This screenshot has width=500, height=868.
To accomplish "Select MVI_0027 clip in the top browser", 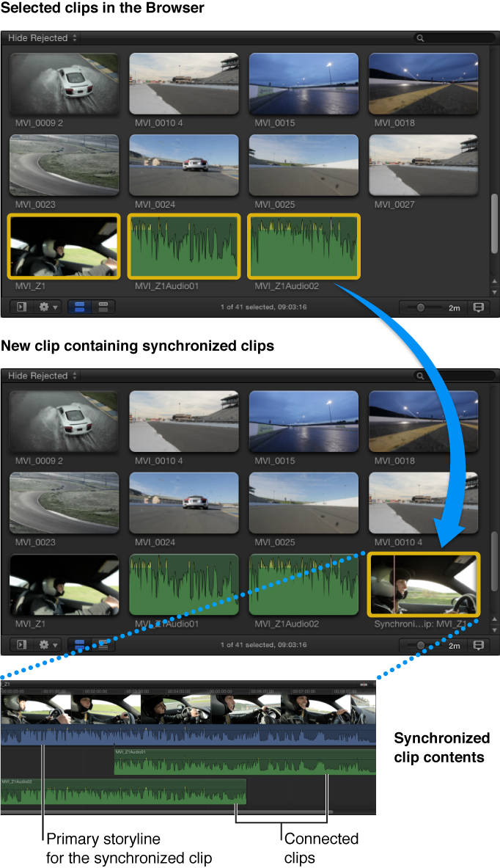I will 424,165.
